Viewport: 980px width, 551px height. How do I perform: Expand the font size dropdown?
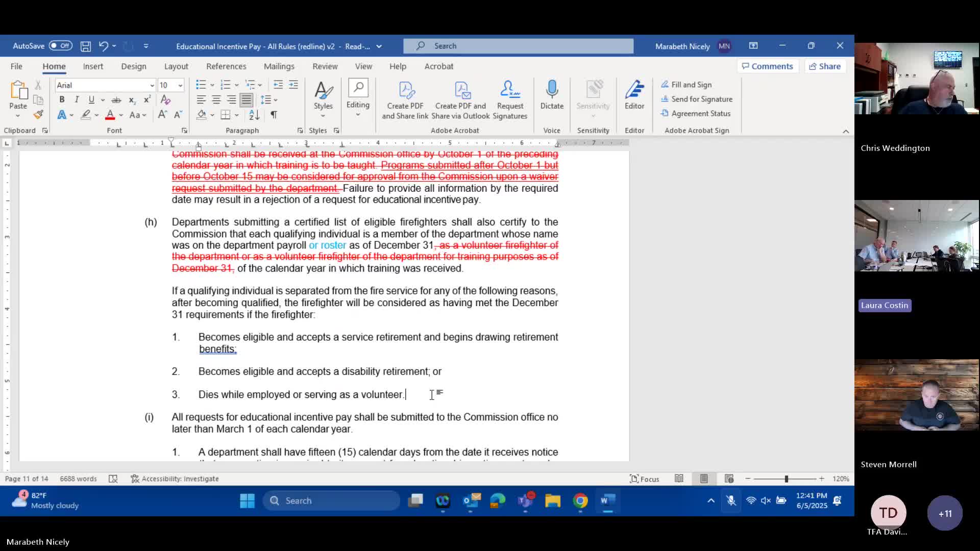coord(180,85)
